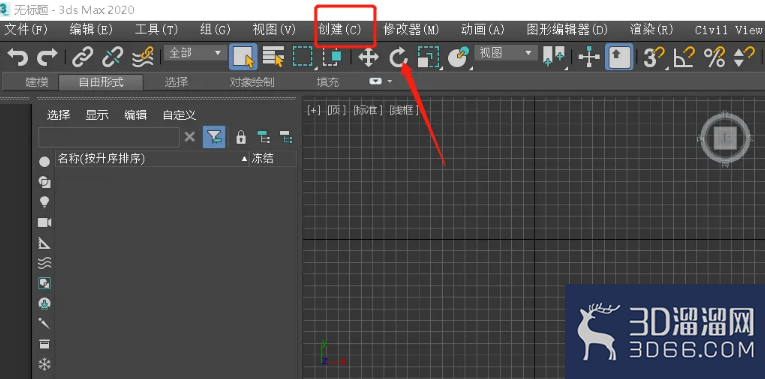Open the Select by Name list icon
Viewport: 765px width, 379px height.
[273, 57]
